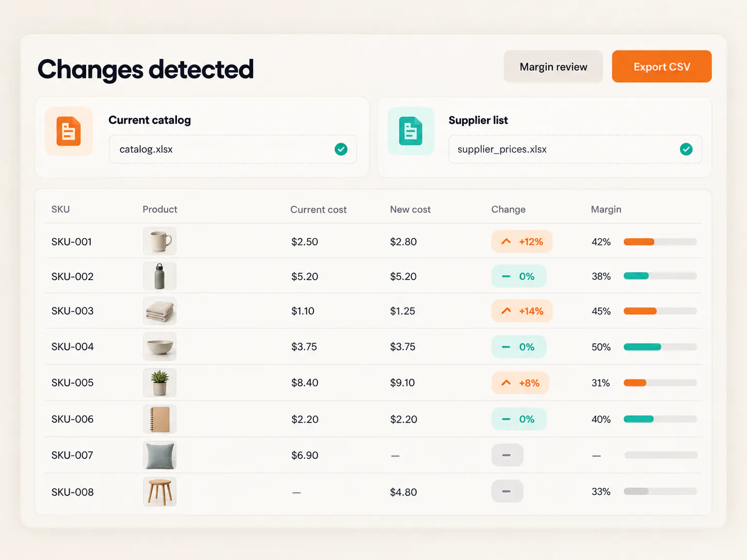Screen dimensions: 747x560
Task: Click the Changes detected heading
Action: [x=145, y=69]
